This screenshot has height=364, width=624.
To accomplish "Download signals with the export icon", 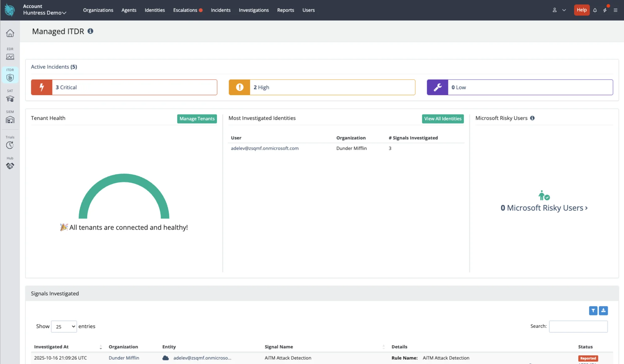I will tap(603, 311).
